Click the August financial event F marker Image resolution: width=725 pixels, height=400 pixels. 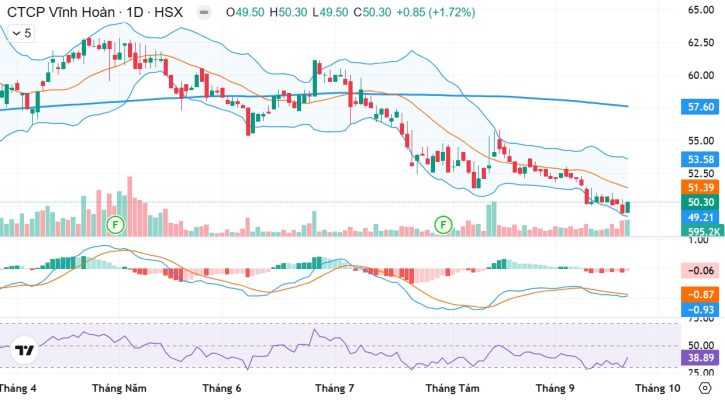443,225
